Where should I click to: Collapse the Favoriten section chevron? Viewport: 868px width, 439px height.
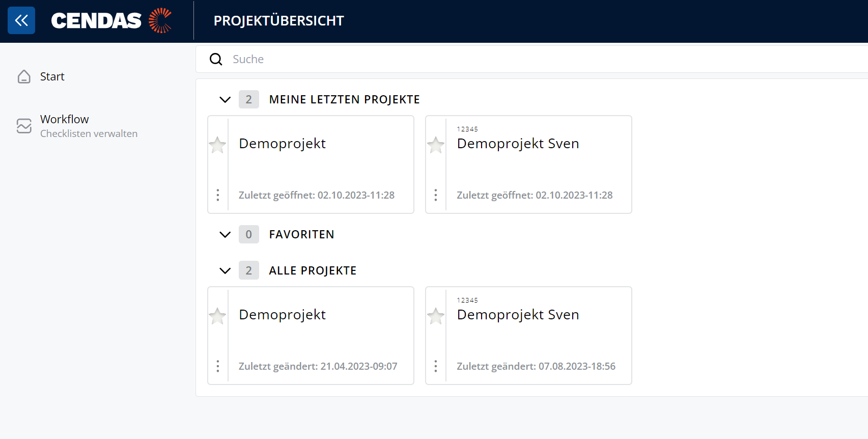[225, 234]
